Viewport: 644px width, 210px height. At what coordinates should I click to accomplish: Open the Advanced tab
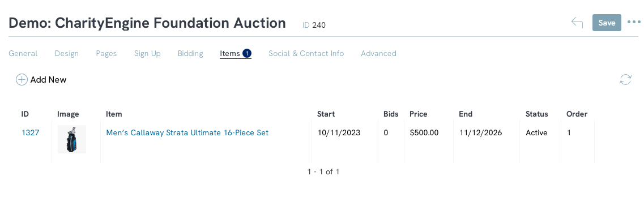[x=378, y=53]
